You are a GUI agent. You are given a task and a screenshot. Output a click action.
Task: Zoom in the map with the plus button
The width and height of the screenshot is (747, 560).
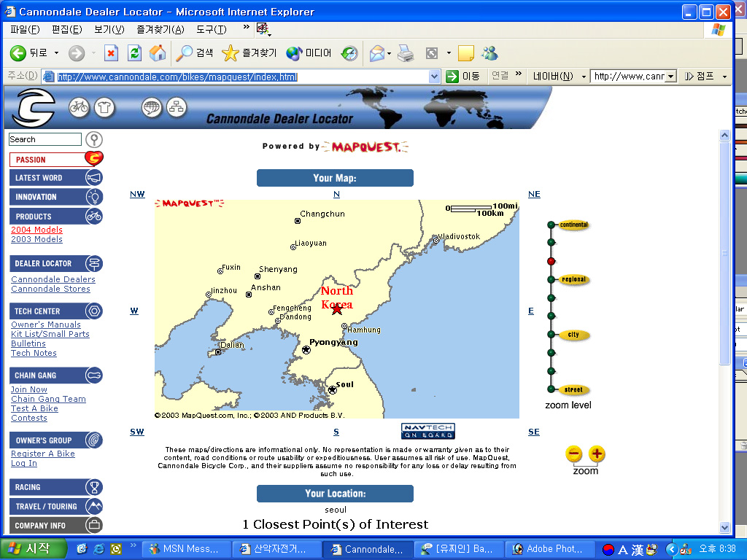point(597,454)
